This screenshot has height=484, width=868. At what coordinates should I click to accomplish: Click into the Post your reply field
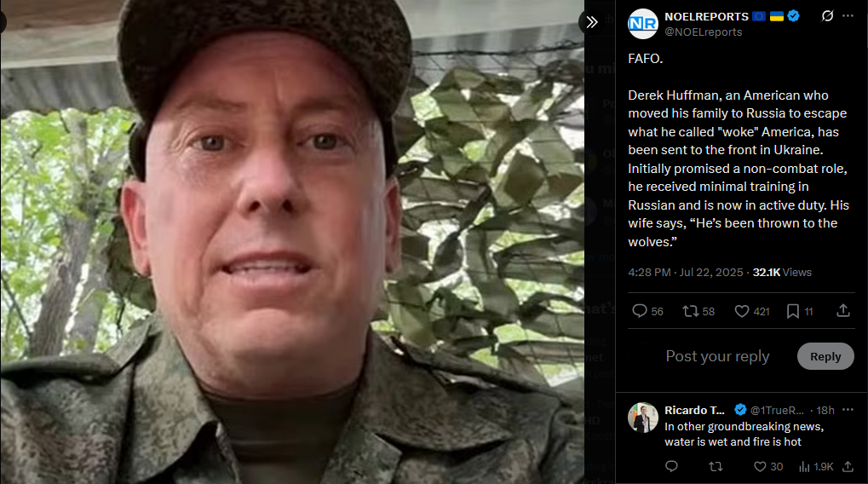(x=717, y=356)
